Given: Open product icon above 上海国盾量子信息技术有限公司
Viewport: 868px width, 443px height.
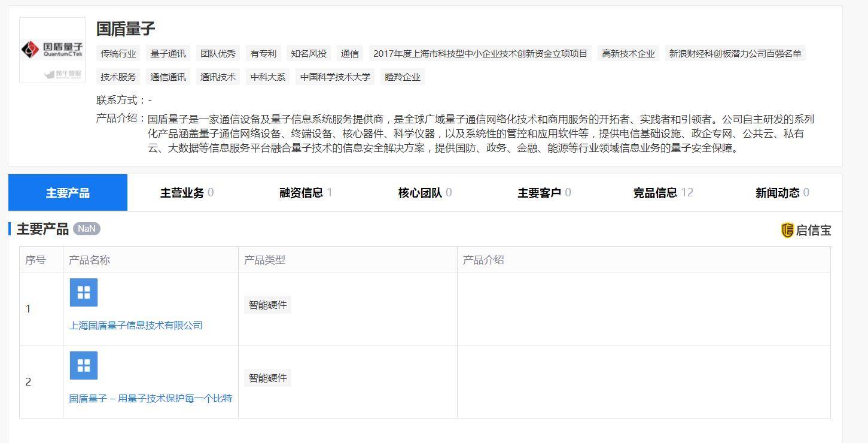Looking at the screenshot, I should click(x=84, y=292).
